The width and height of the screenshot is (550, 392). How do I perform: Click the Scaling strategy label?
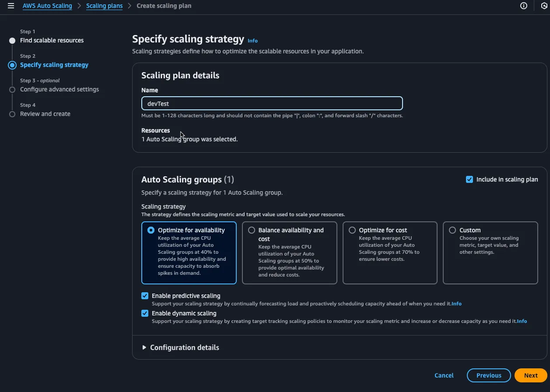[164, 206]
